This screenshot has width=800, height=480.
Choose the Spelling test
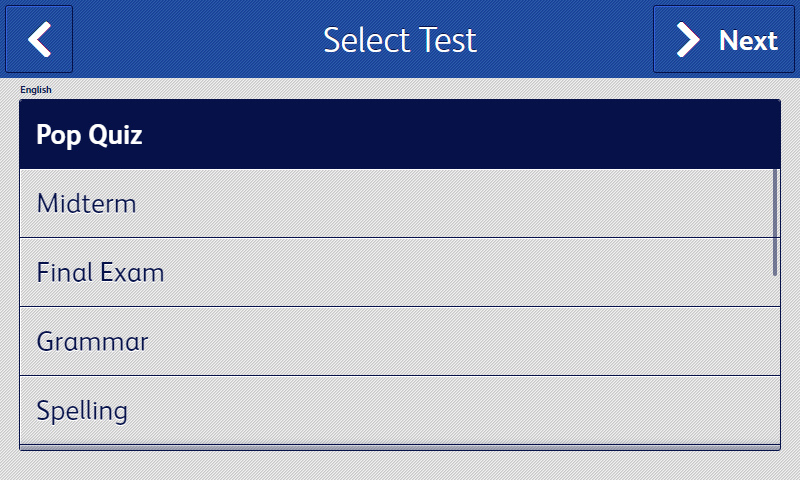(x=400, y=410)
